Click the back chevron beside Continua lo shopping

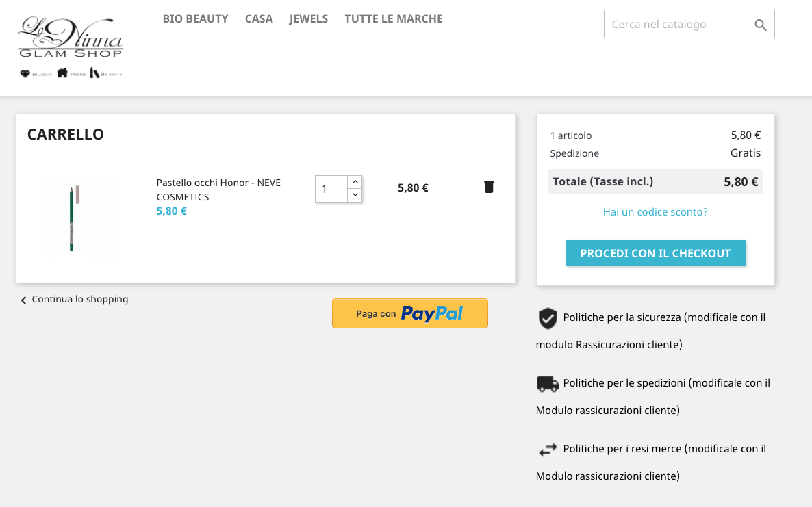(x=23, y=300)
